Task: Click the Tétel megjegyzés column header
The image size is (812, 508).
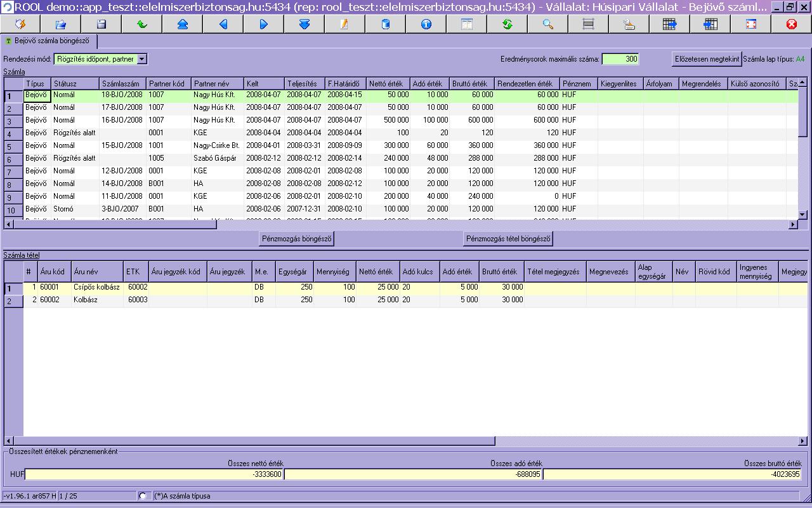Action: click(x=555, y=272)
